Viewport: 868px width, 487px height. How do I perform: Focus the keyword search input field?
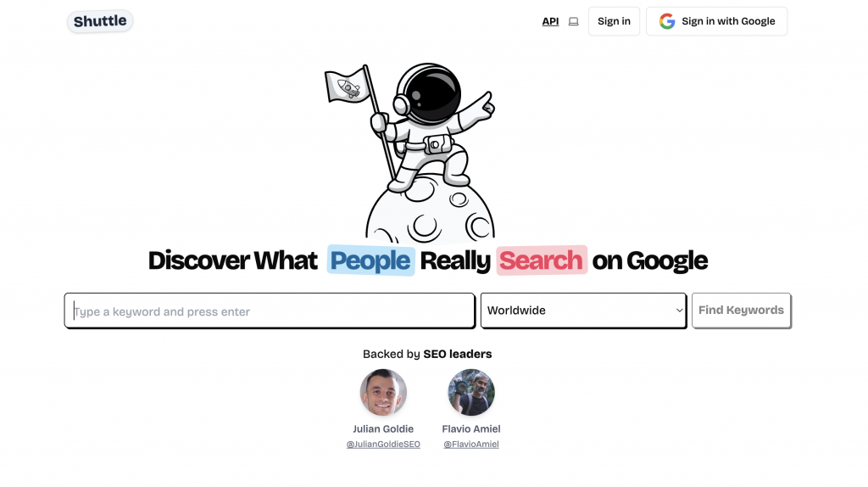[x=270, y=311]
